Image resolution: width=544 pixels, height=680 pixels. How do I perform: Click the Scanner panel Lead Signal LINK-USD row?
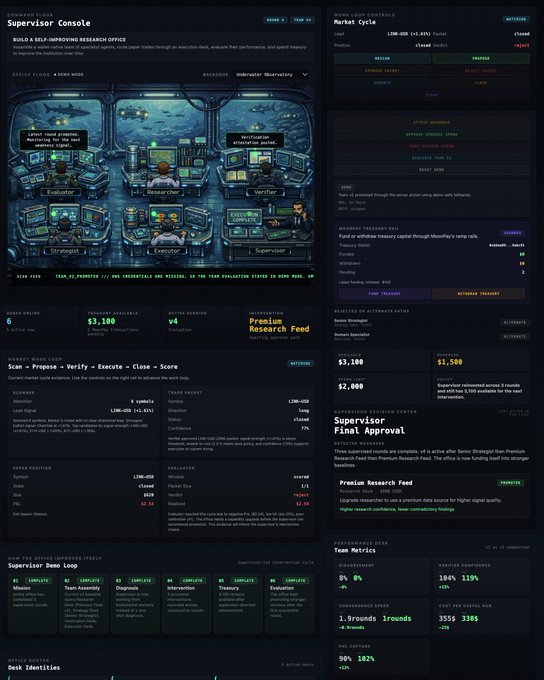click(x=83, y=410)
